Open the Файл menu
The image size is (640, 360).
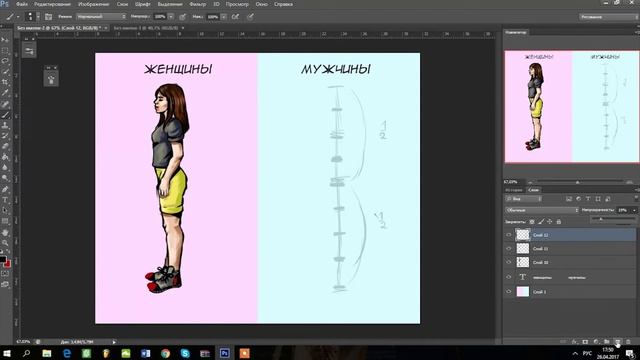click(x=22, y=4)
